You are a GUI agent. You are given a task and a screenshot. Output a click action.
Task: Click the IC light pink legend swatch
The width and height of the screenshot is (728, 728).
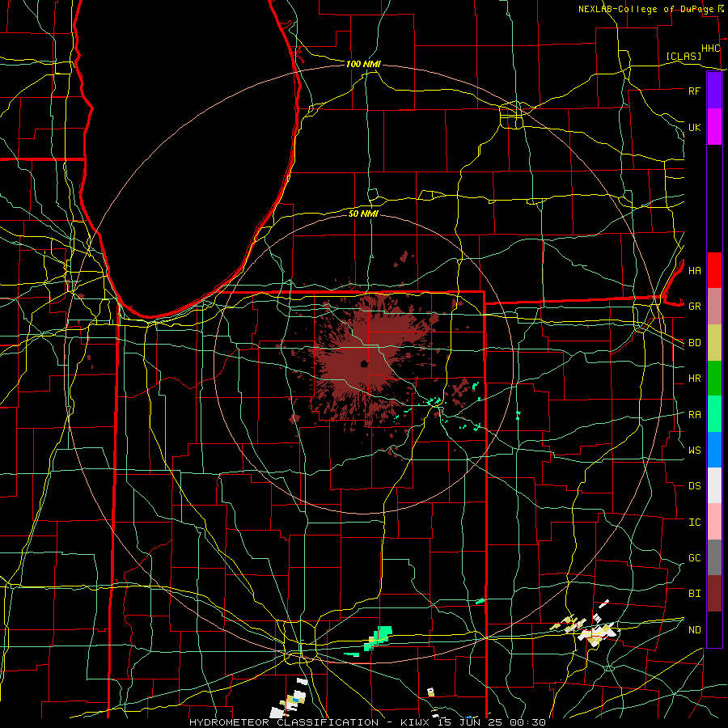pos(714,522)
